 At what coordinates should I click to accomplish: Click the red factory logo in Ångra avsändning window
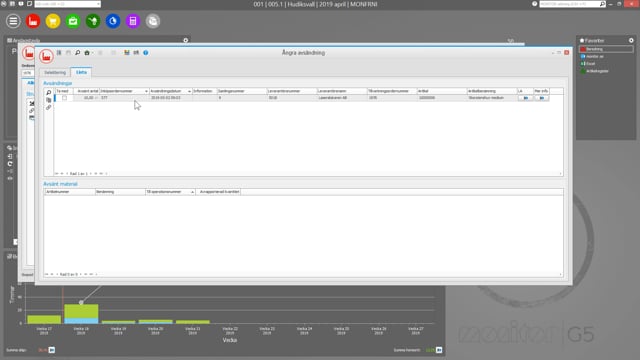[x=46, y=56]
